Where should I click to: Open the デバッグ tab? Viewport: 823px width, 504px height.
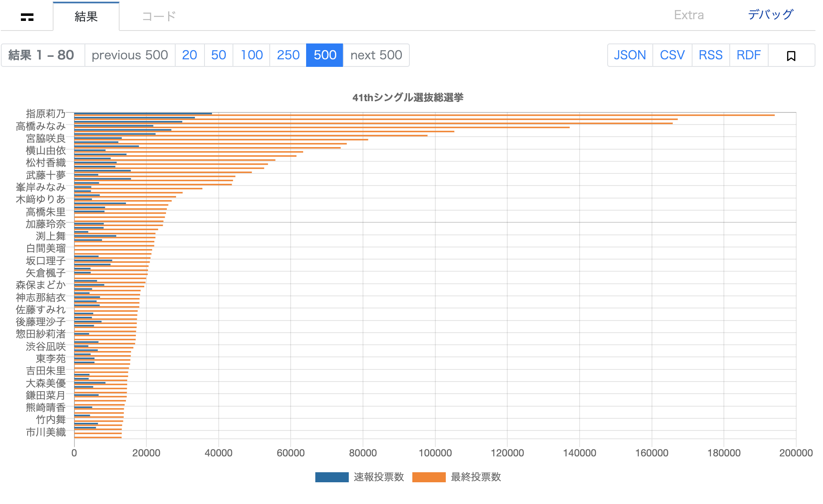pyautogui.click(x=770, y=15)
